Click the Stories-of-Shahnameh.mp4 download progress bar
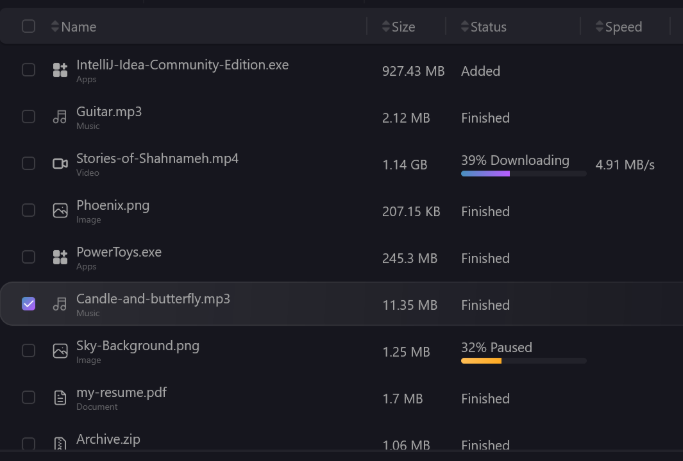Image resolution: width=683 pixels, height=461 pixels. (524, 174)
